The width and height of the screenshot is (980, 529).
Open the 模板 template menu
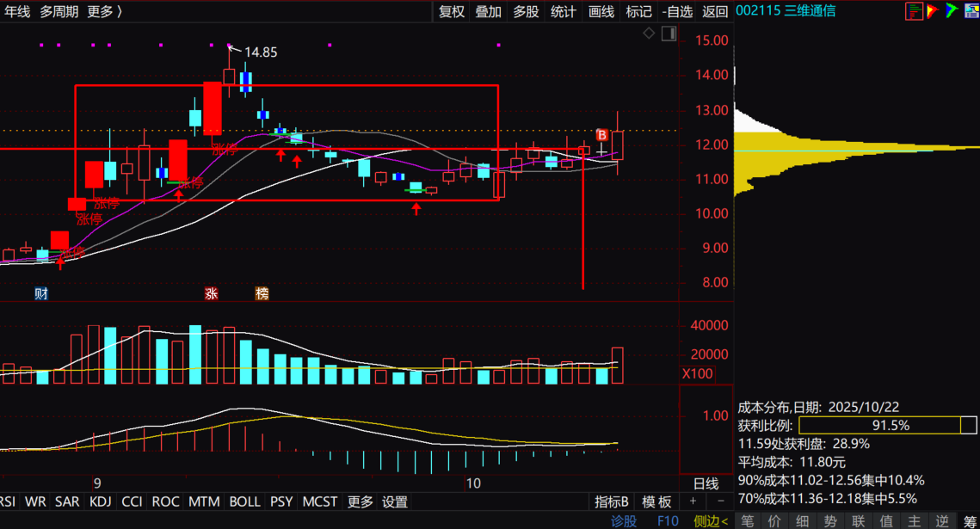click(x=656, y=501)
